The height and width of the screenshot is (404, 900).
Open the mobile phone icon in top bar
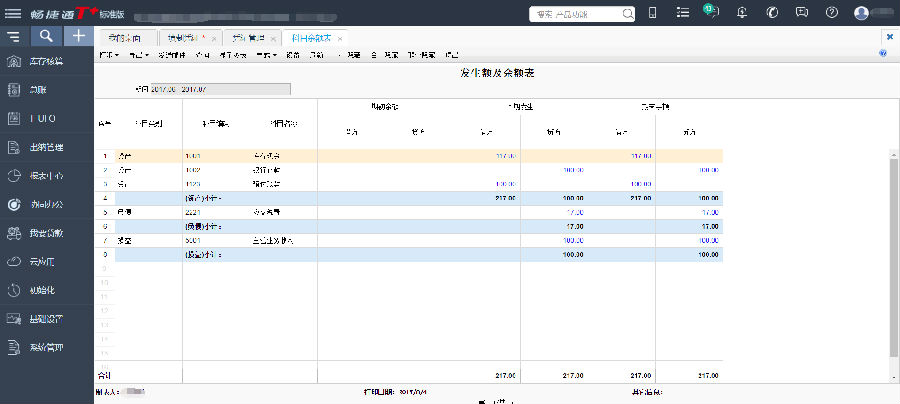(x=652, y=12)
